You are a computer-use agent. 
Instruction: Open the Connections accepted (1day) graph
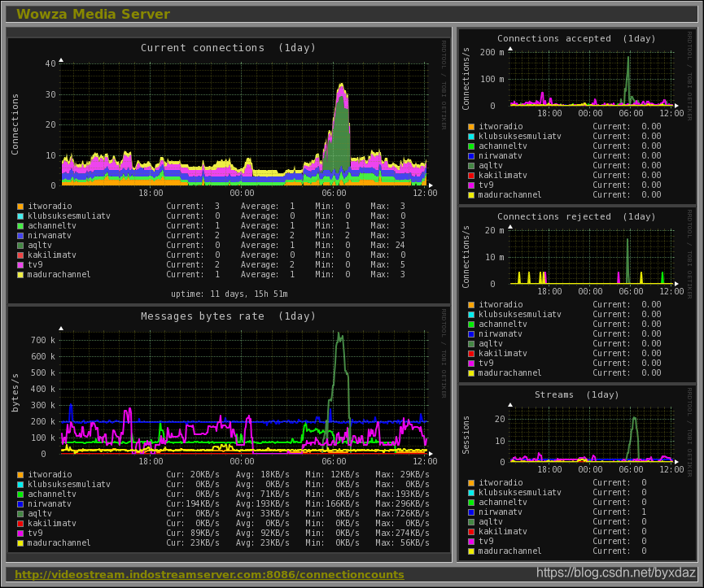coord(577,116)
